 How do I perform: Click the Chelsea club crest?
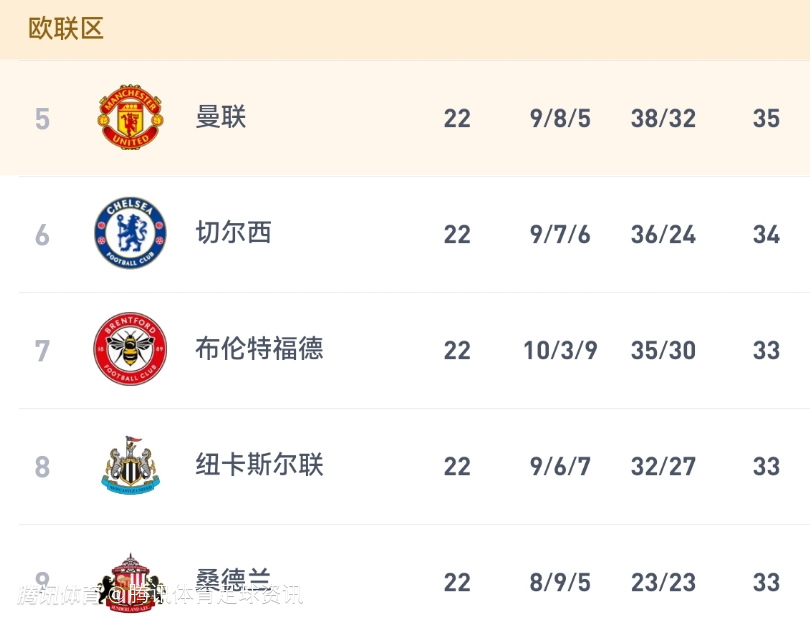[131, 234]
